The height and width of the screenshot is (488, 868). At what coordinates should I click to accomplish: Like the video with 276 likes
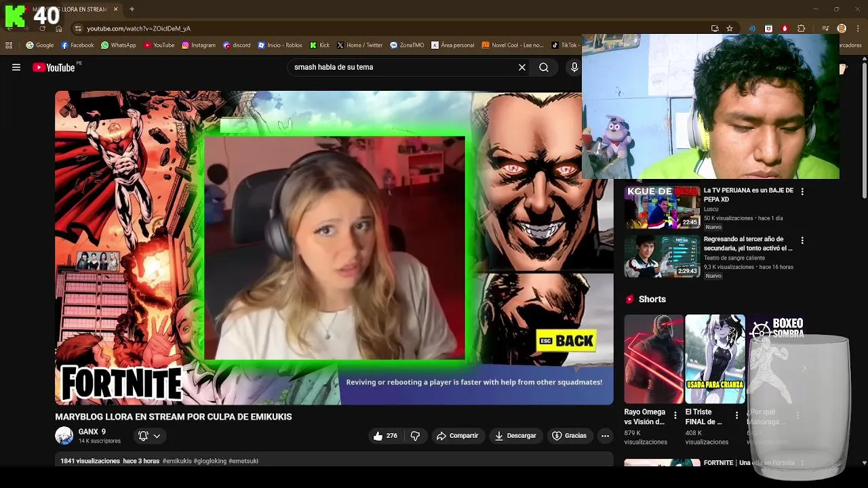[385, 436]
